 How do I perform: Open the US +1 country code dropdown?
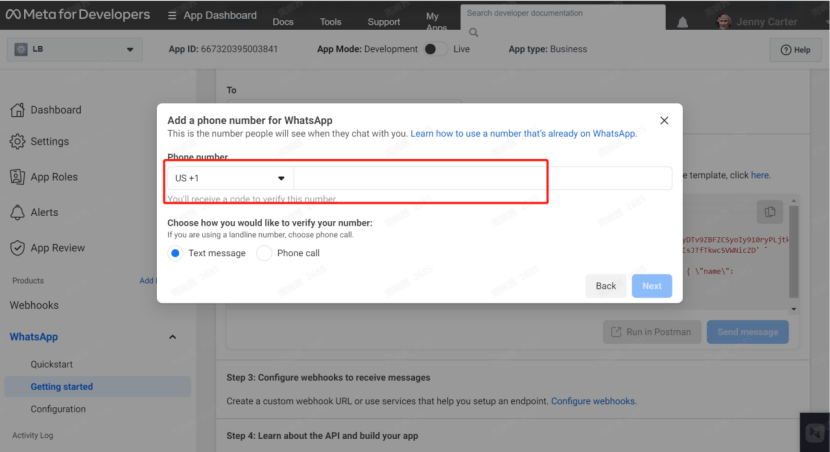pos(230,178)
